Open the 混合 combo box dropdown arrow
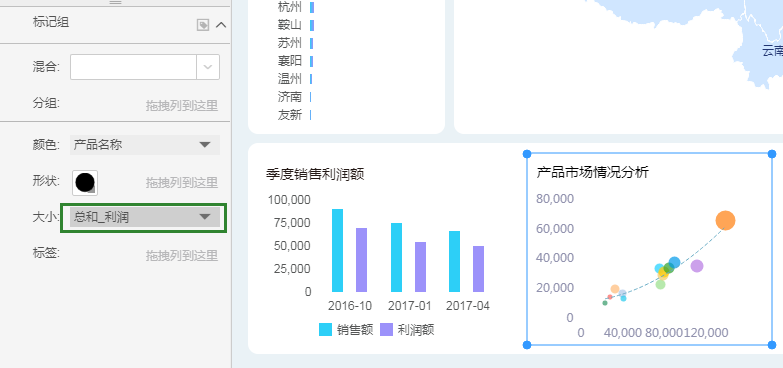Image resolution: width=783 pixels, height=368 pixels. [208, 67]
